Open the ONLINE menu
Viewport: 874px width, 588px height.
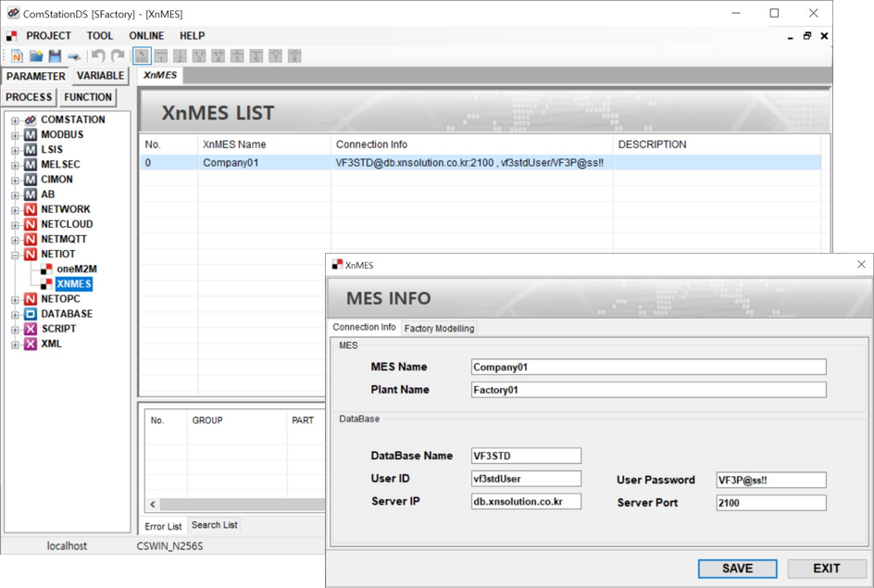coord(146,36)
